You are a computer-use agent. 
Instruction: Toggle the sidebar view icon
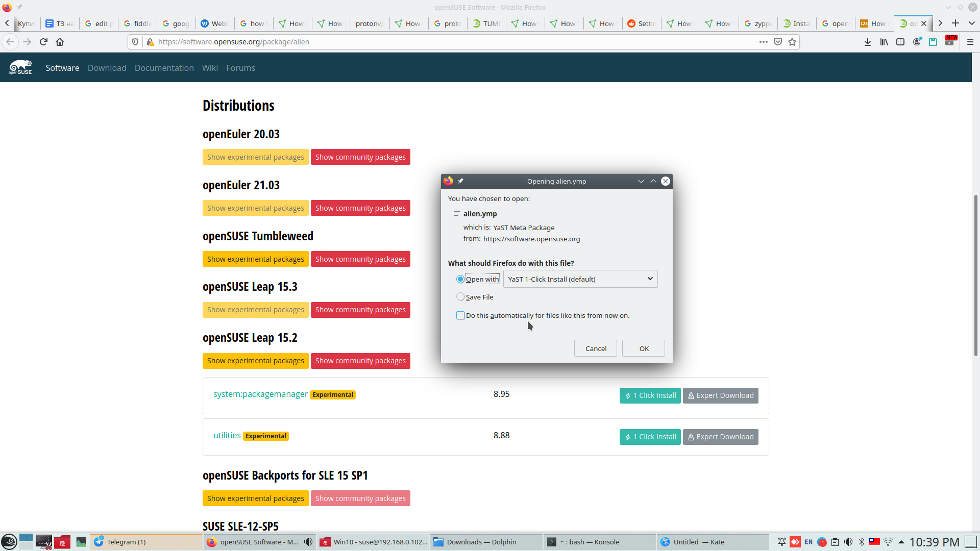click(900, 42)
